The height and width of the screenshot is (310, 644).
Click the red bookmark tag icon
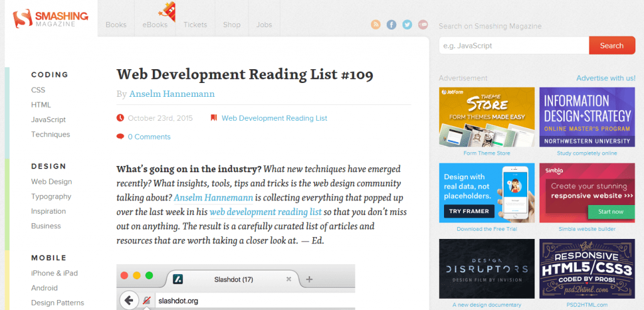coord(214,118)
